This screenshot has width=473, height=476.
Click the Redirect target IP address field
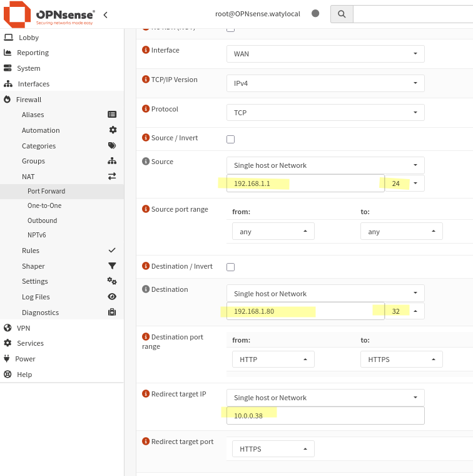coord(325,415)
